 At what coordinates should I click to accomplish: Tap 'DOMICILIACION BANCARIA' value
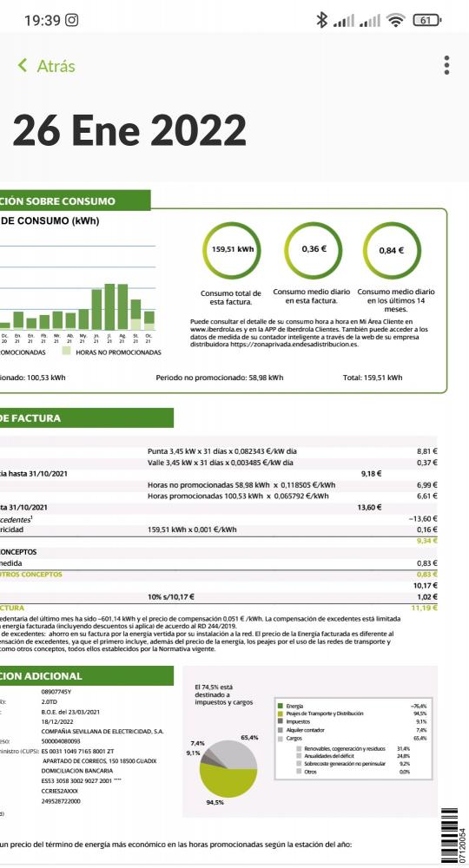77,771
